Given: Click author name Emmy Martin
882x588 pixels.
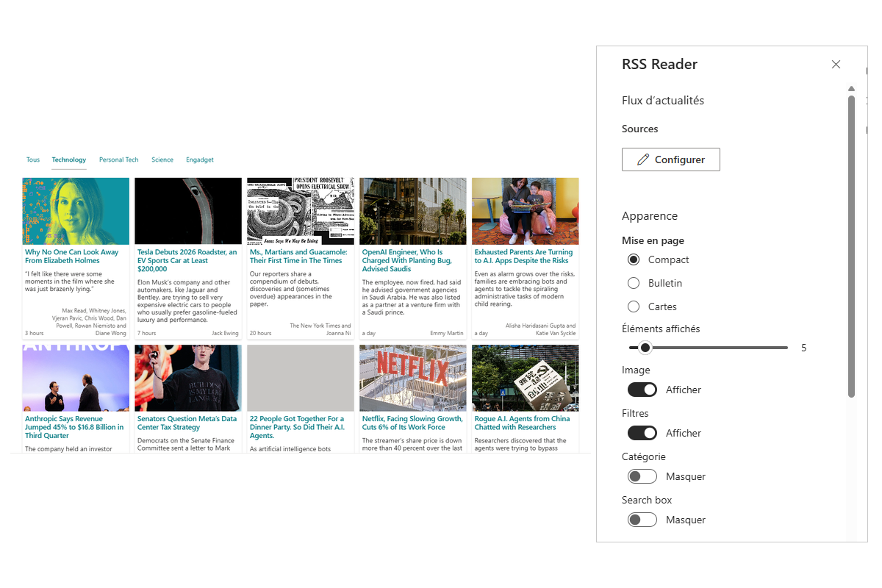Looking at the screenshot, I should click(447, 333).
